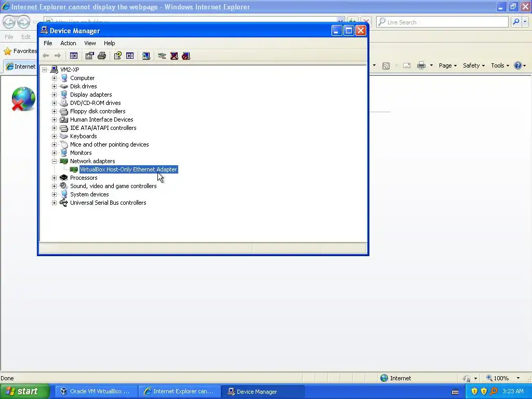Click the Read Mail icon in Internet Explorer
This screenshot has height=399, width=532.
[407, 65]
